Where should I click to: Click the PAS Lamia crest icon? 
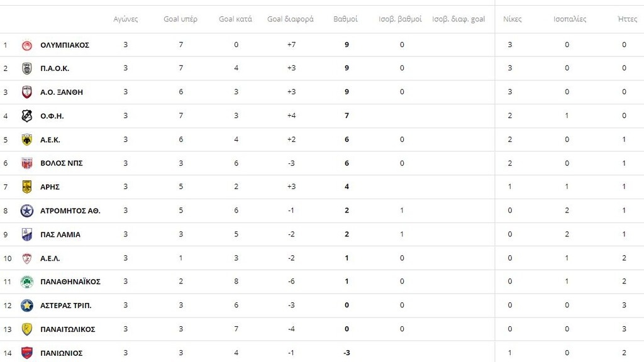click(x=26, y=234)
